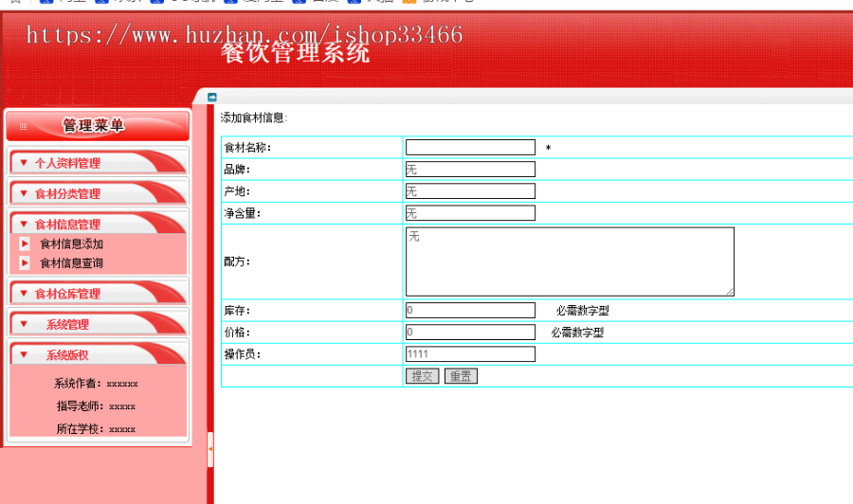Click the 餐饮管理系统 title
Viewport: 853px width, 504px height.
296,53
